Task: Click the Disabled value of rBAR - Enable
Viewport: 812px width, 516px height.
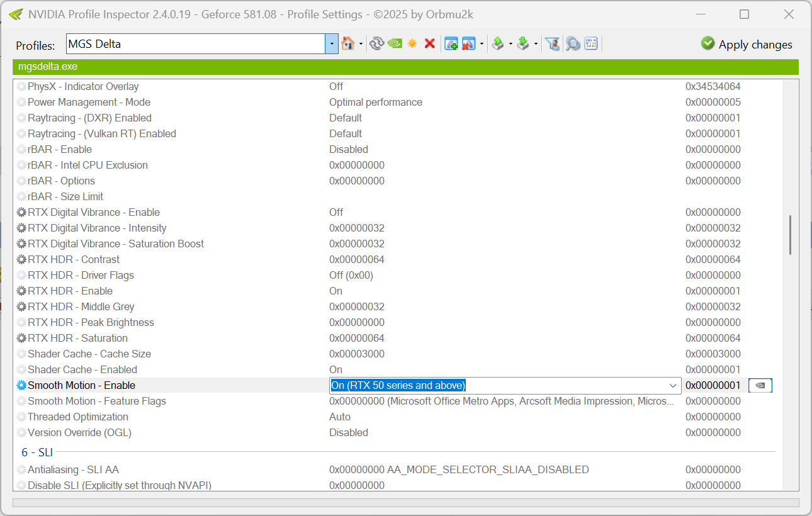Action: [349, 149]
